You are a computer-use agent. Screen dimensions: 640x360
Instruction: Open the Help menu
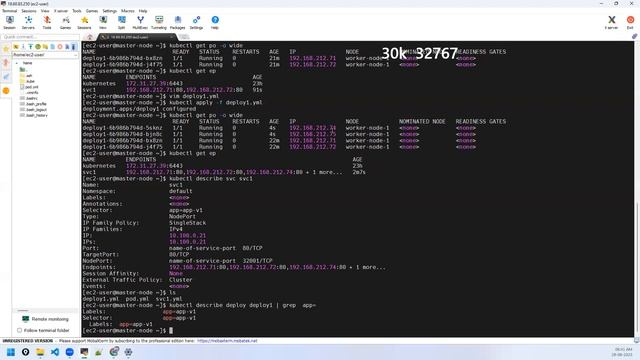pos(143,11)
